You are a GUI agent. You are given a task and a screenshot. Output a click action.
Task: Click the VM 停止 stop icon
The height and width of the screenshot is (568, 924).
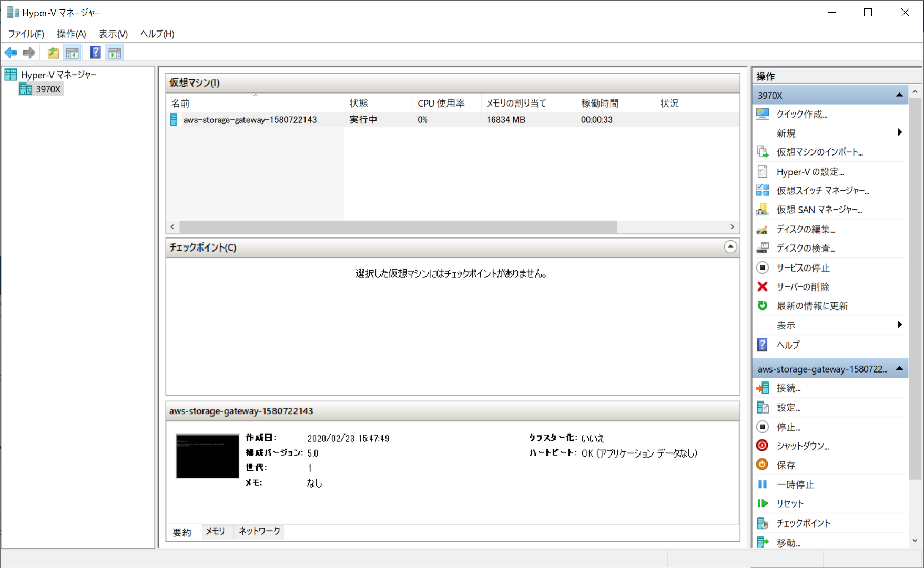click(763, 427)
